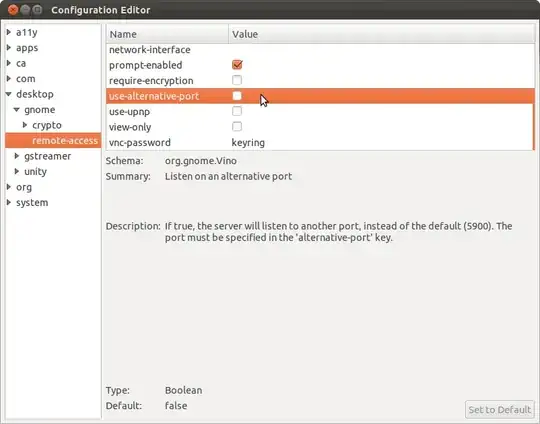This screenshot has width=540, height=424.
Task: Expand the a11y tree node arrow
Action: [x=9, y=32]
